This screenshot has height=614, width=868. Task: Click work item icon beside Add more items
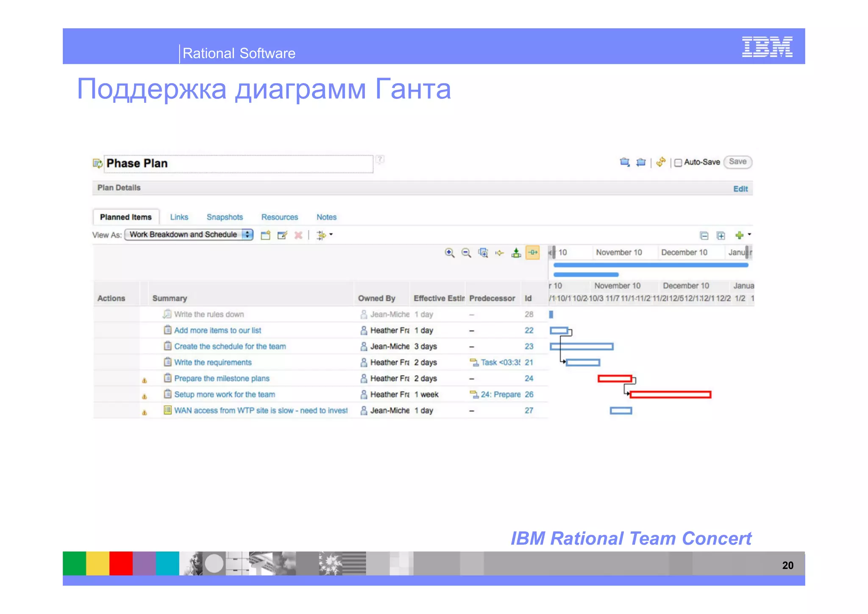coord(168,330)
